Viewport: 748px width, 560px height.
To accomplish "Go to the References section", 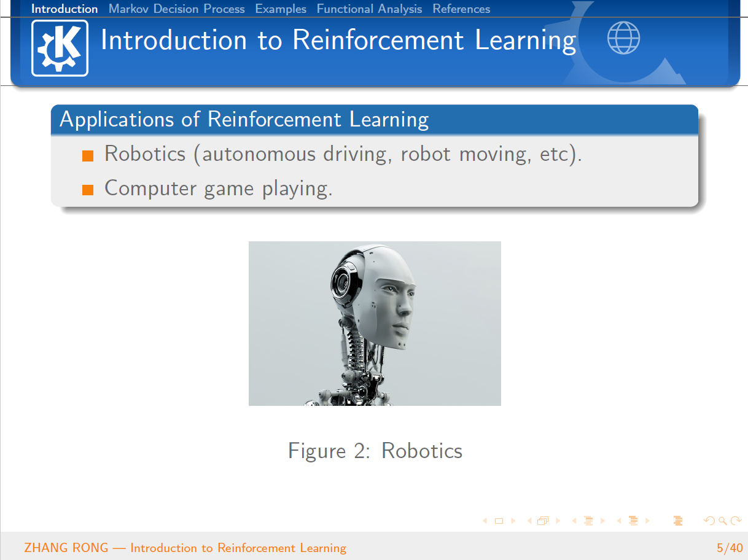I will [x=461, y=9].
